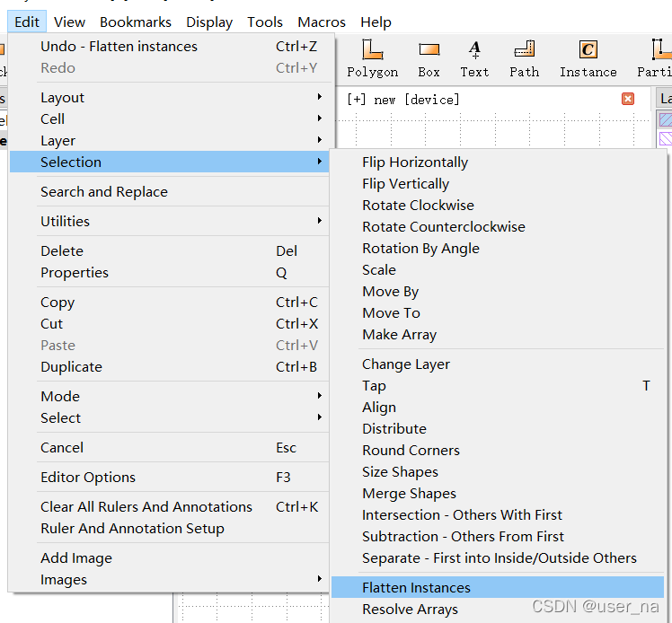Choose Subtraction - Others From First
The image size is (672, 623).
pos(497,536)
